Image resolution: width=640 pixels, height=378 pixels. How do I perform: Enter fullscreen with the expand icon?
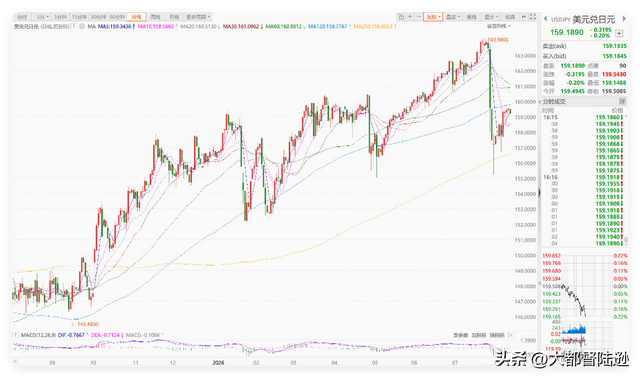pos(533,17)
